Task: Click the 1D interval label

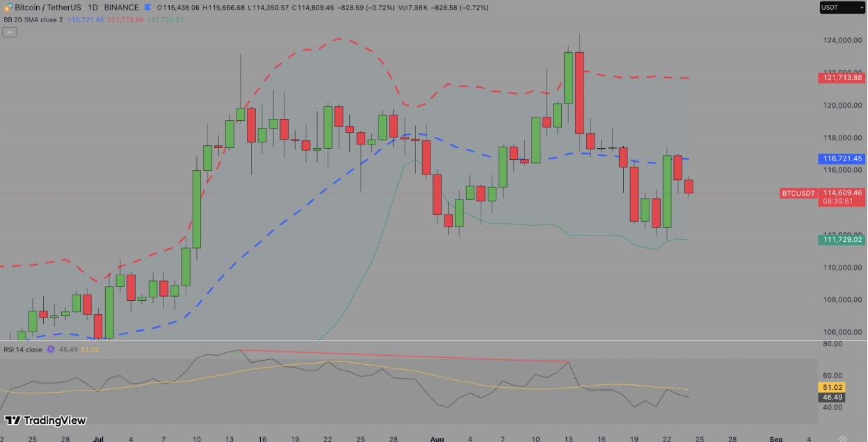Action: point(93,8)
